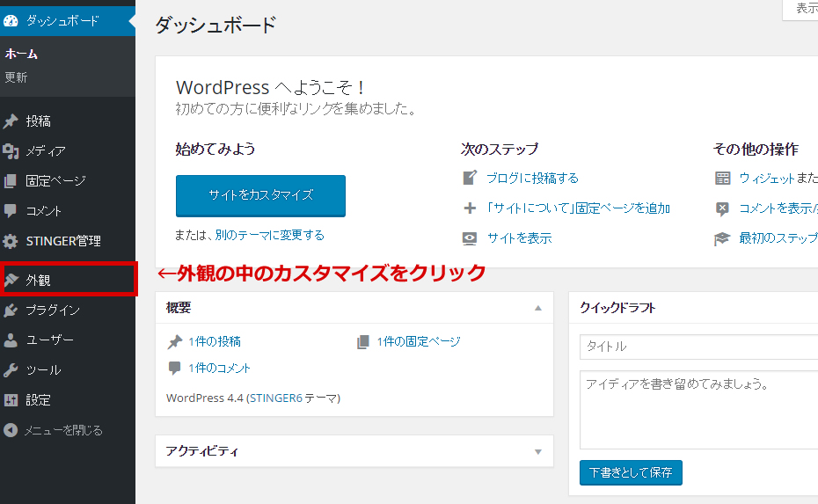This screenshot has height=504, width=818.
Task: Click the pushpin icon next to 投稿
Action: (11, 121)
